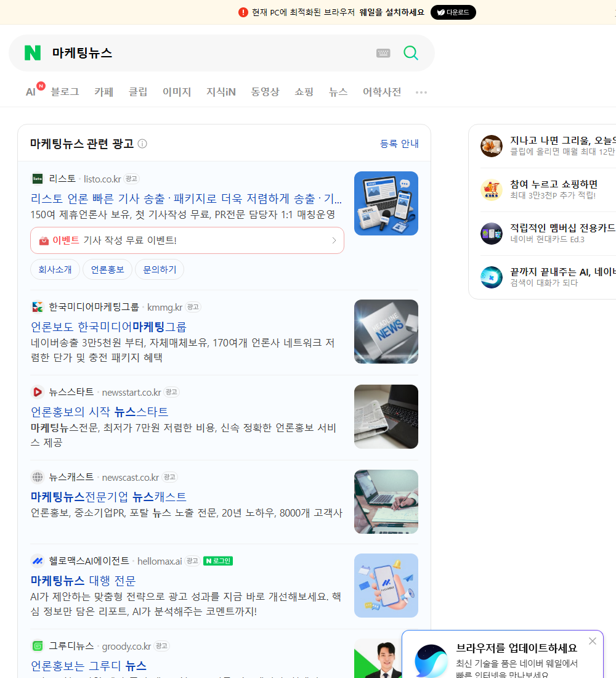This screenshot has height=678, width=616.
Task: Close the 브라우저를 업데이트하세요 popup
Action: click(x=593, y=641)
